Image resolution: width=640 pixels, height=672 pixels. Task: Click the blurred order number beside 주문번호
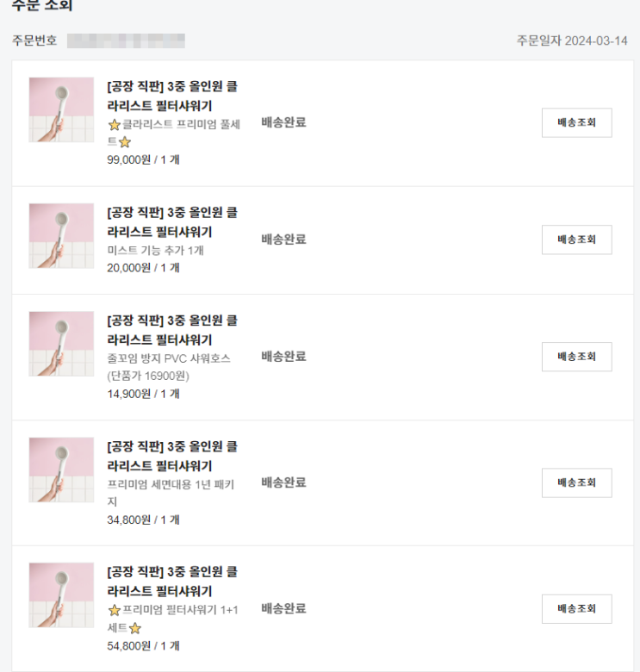[x=126, y=40]
